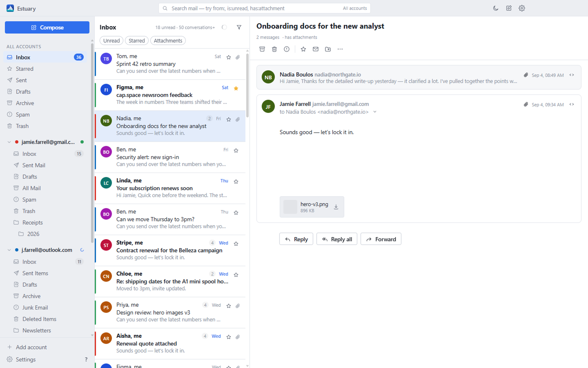Mark the conversation as unread with the envelope icon
Viewport: 588px width, 368px height.
click(x=315, y=49)
